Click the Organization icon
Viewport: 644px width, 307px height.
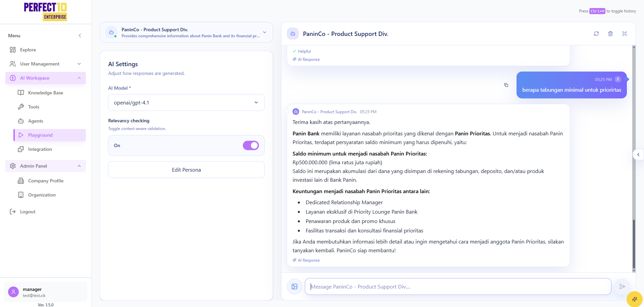coord(21,195)
